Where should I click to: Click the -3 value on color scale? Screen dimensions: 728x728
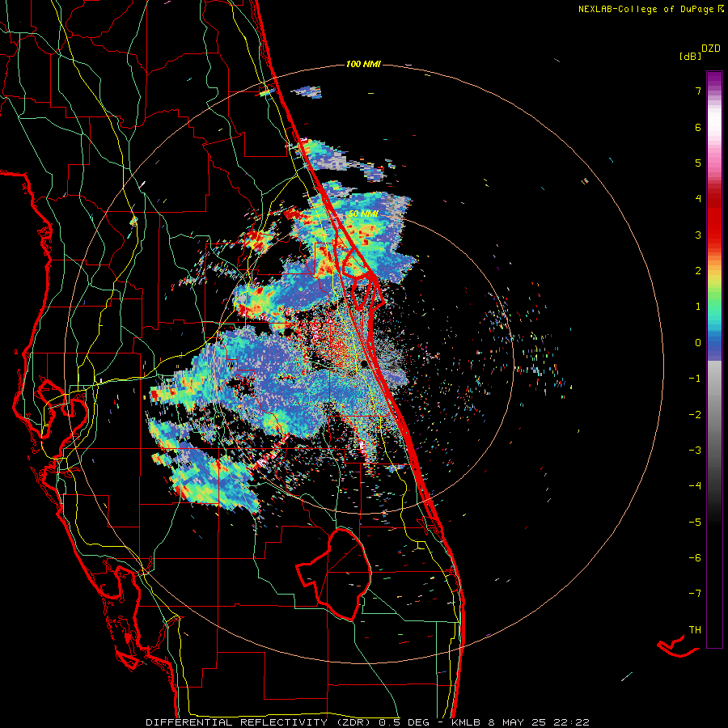pos(695,450)
